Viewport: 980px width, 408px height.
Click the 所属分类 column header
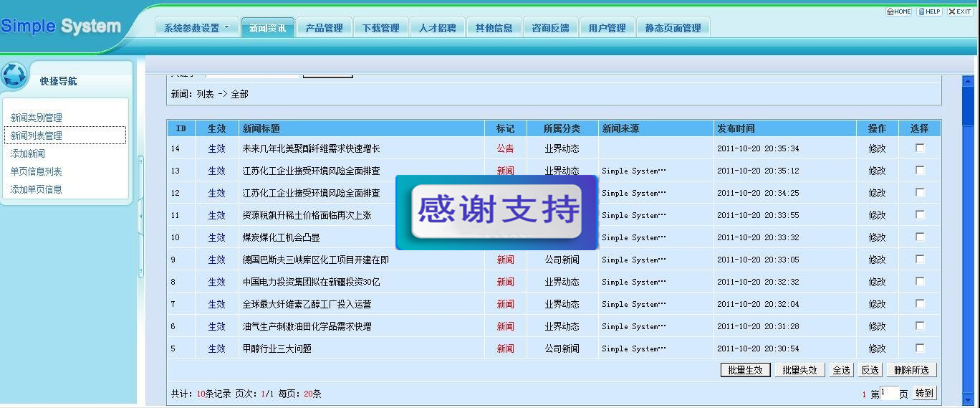point(562,128)
